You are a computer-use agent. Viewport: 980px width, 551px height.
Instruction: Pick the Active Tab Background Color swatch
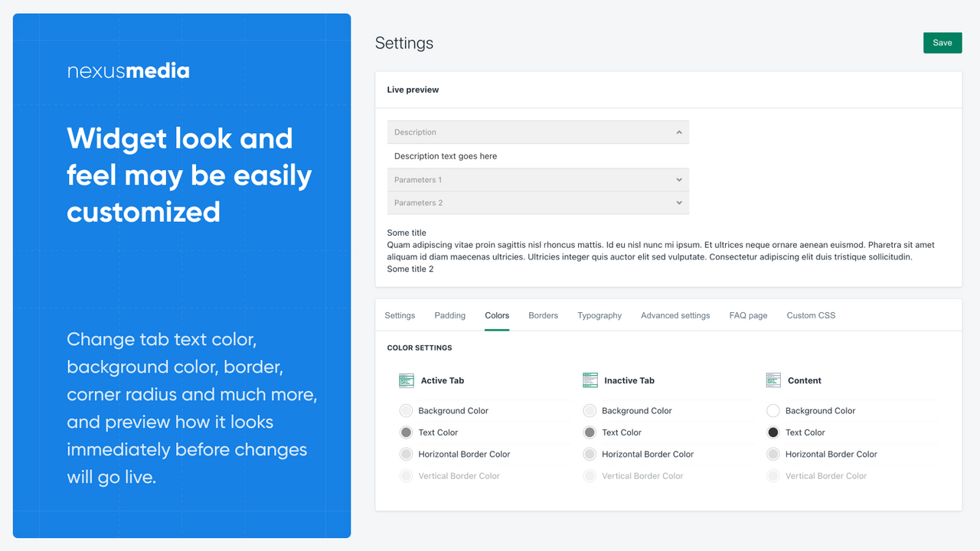(406, 410)
